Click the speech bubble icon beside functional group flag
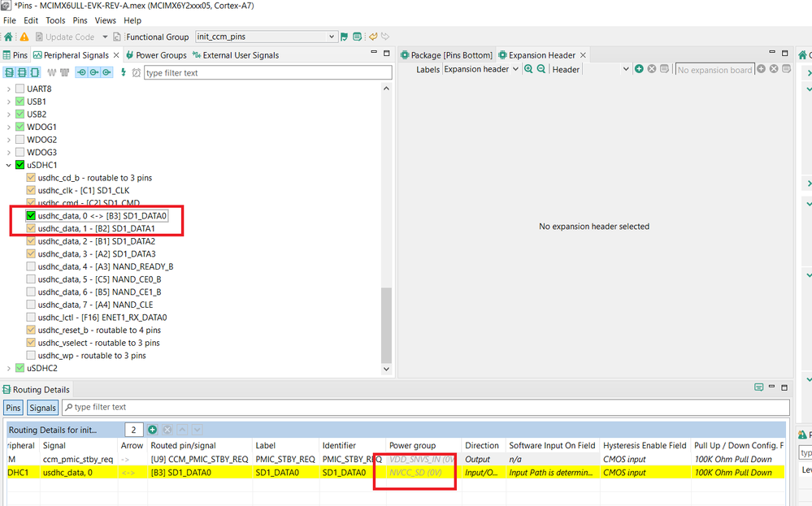 click(x=357, y=37)
